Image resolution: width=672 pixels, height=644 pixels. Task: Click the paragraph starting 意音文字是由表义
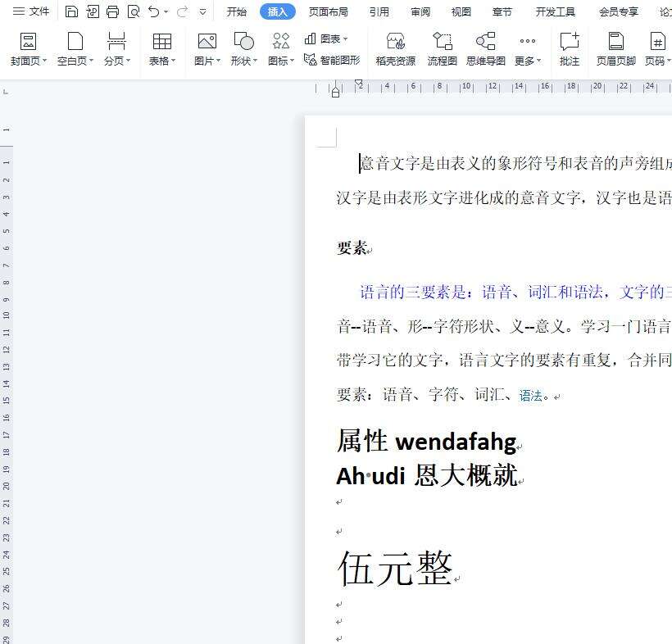pos(515,163)
